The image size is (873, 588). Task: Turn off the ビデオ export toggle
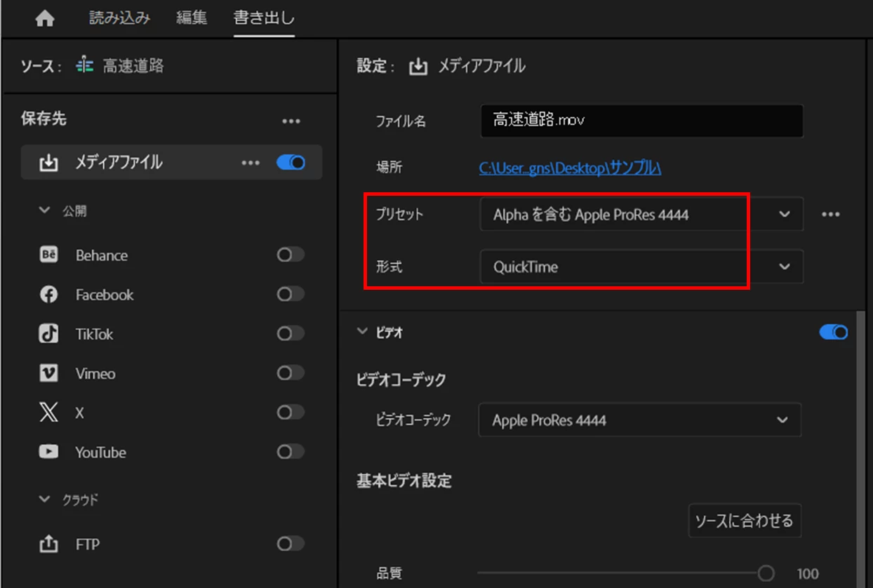[834, 332]
